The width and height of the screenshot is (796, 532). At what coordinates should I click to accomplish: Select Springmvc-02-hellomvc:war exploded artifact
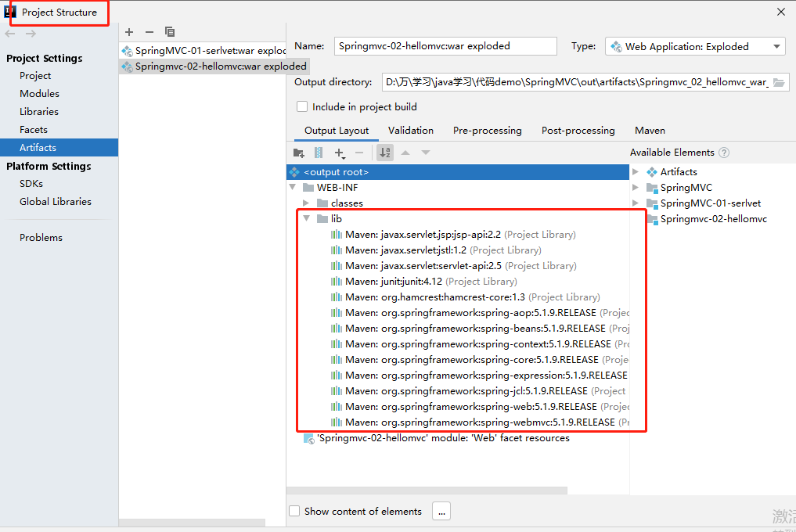point(214,66)
